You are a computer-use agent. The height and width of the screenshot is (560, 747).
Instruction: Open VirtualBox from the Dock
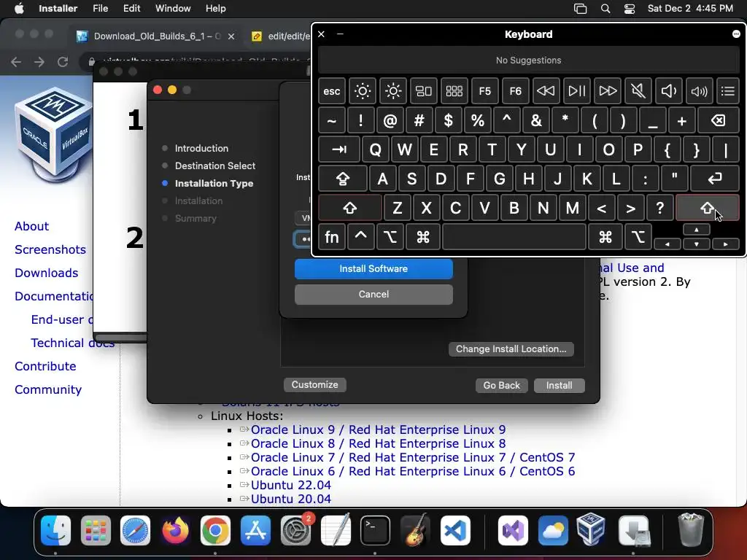pyautogui.click(x=591, y=529)
